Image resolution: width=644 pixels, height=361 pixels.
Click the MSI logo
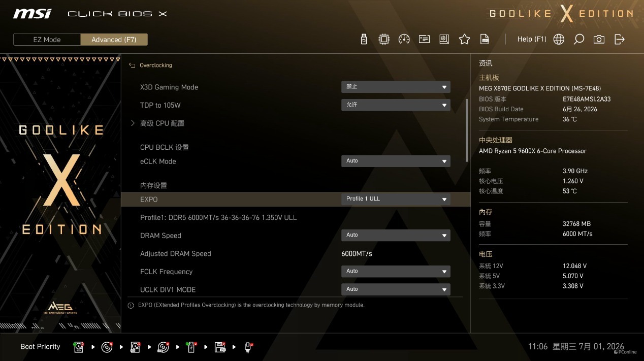click(x=32, y=13)
